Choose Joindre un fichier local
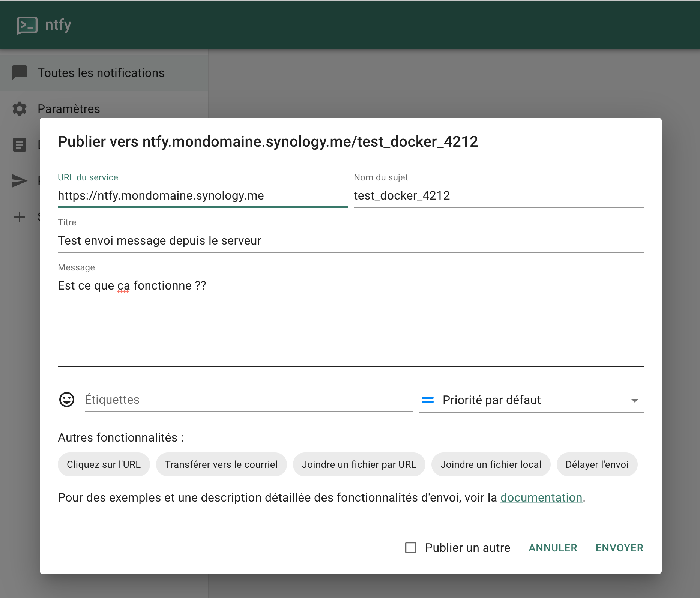700x598 pixels. (491, 464)
